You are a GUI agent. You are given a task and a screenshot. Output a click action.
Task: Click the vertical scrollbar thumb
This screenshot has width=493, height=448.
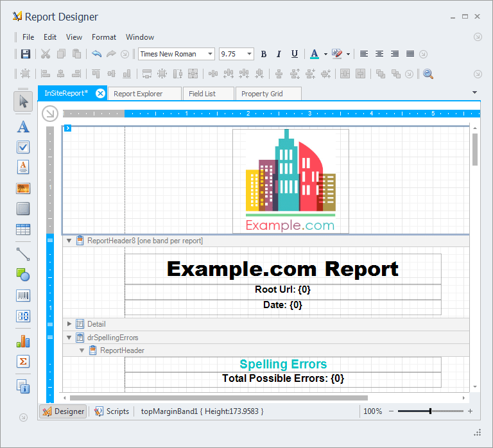[475, 150]
